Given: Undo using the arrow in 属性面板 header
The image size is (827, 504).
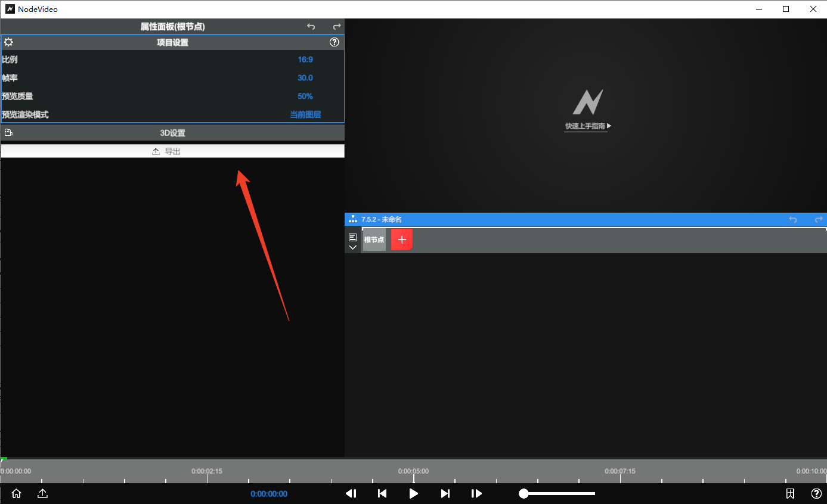Looking at the screenshot, I should tap(311, 27).
